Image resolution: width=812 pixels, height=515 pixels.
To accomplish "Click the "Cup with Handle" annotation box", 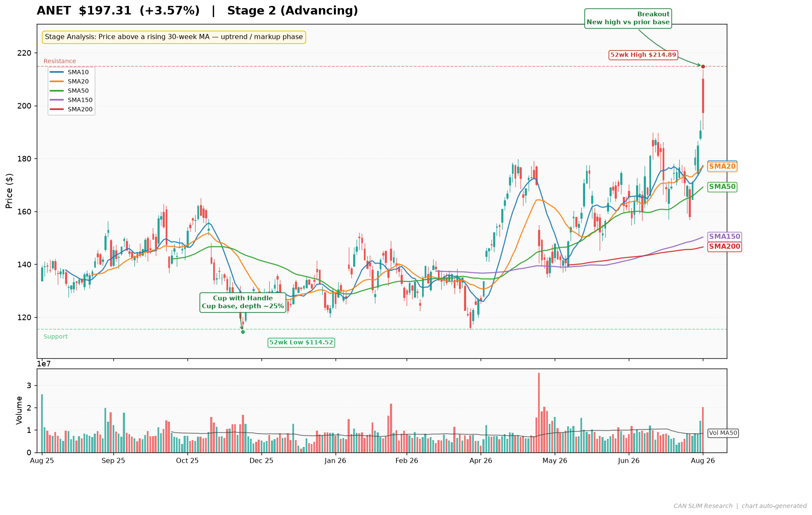I will click(243, 302).
